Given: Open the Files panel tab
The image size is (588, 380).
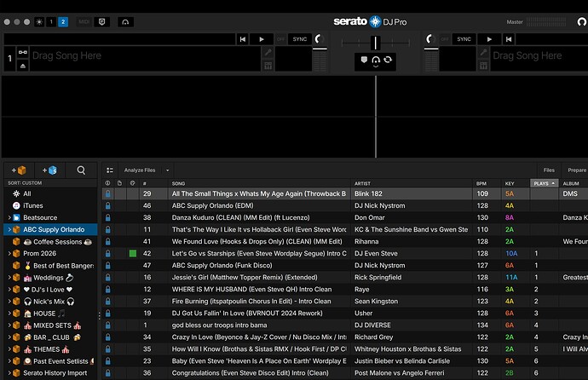Looking at the screenshot, I should [x=549, y=170].
